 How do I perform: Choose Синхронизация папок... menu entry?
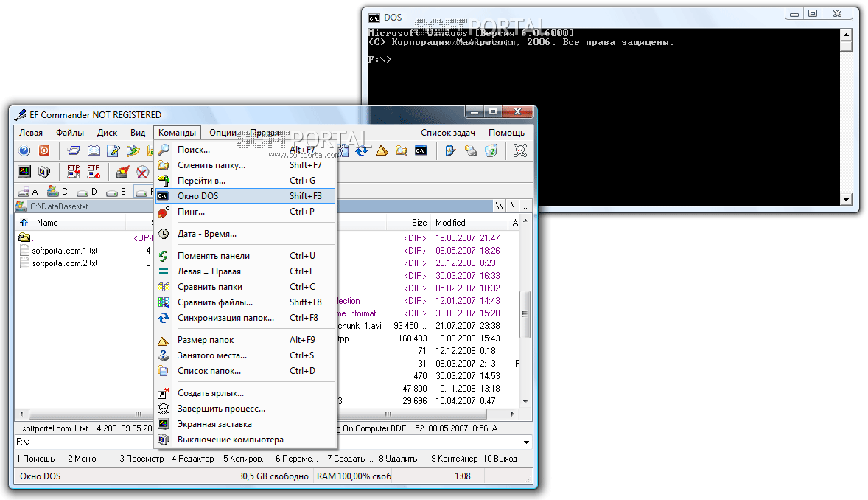point(245,318)
